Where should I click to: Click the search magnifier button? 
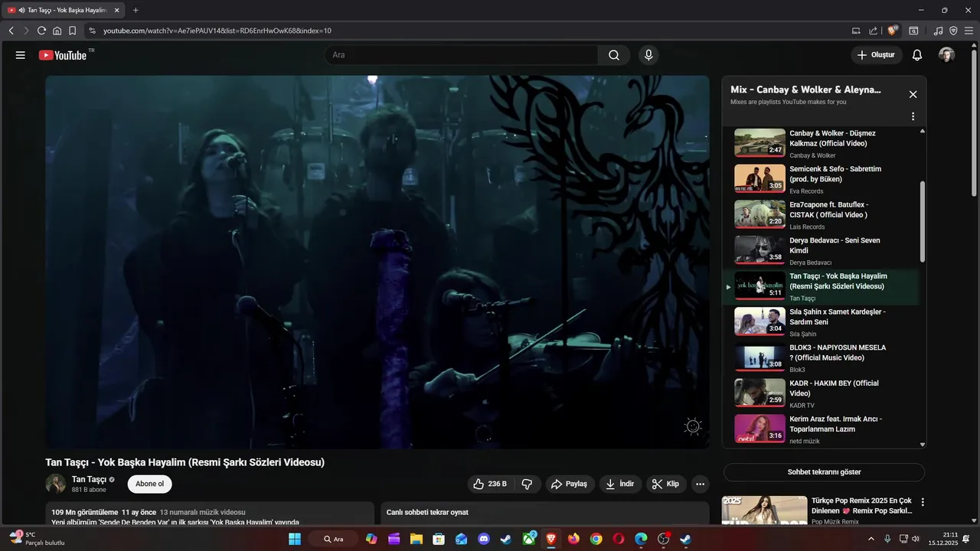coord(614,55)
